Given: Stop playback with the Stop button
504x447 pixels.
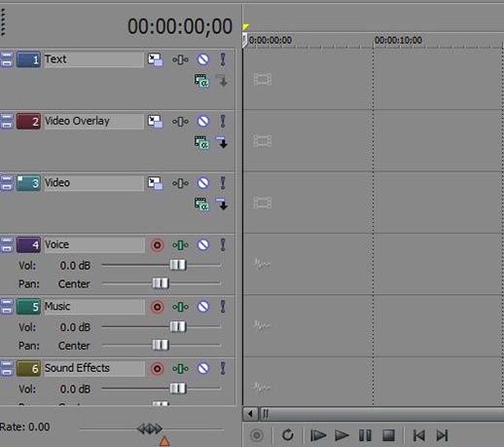Looking at the screenshot, I should click(x=388, y=435).
